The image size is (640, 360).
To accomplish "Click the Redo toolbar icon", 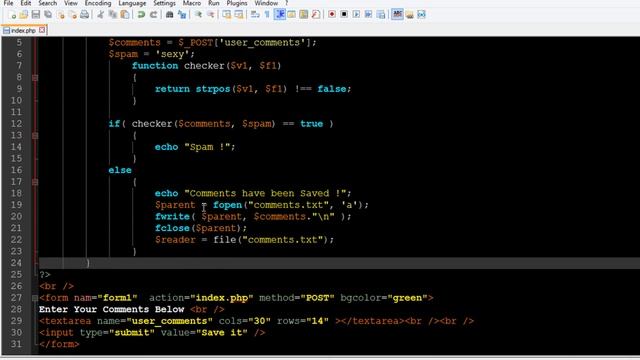I will pos(153,15).
